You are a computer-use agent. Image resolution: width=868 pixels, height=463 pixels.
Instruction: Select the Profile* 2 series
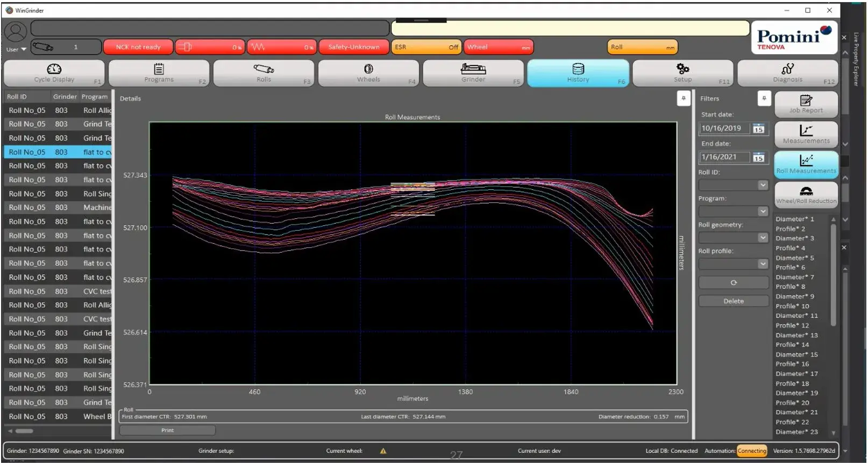(790, 229)
